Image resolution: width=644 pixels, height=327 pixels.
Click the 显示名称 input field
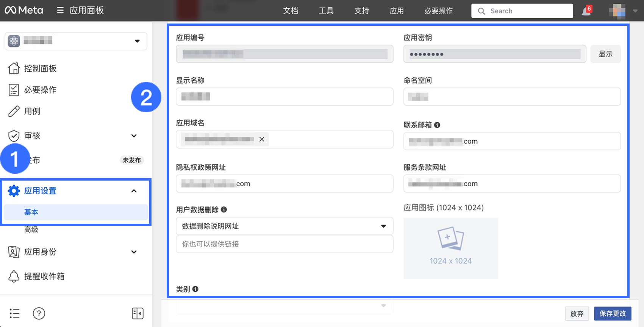coord(284,96)
